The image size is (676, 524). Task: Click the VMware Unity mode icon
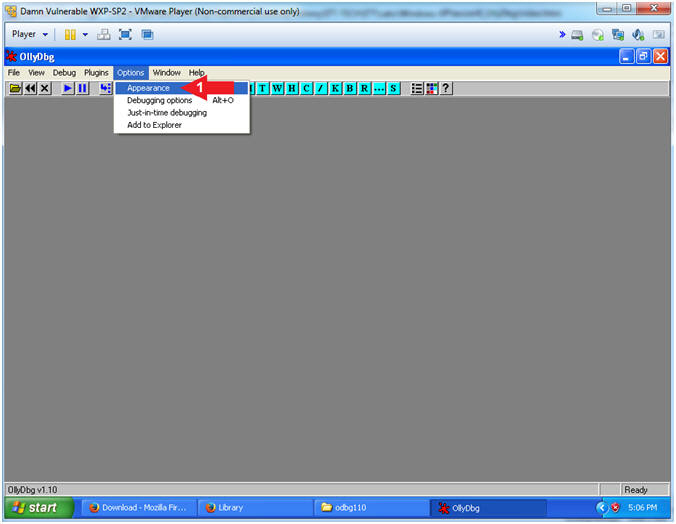click(147, 35)
